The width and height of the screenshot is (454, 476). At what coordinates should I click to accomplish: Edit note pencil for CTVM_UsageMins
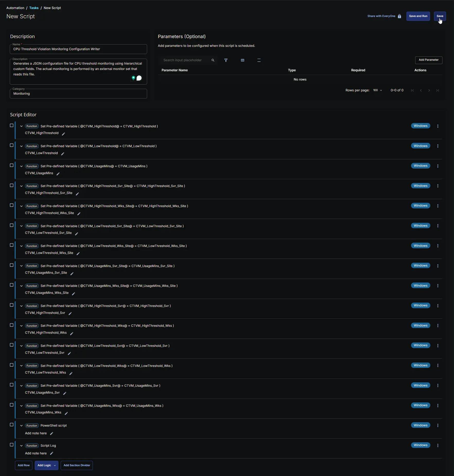[x=58, y=174]
